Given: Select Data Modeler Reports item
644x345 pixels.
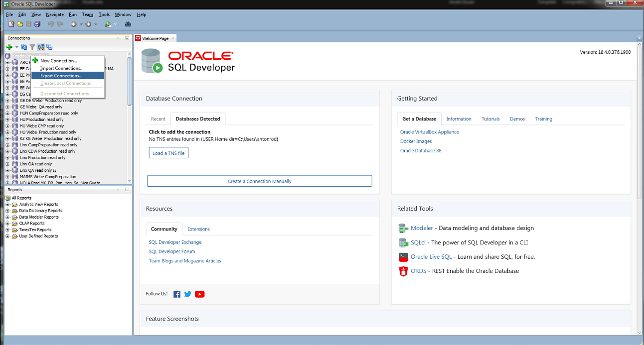Looking at the screenshot, I should pos(39,217).
